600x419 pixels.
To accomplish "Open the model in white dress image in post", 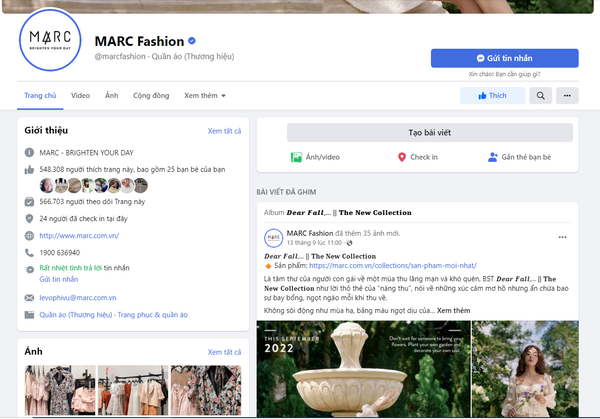I will click(525, 369).
